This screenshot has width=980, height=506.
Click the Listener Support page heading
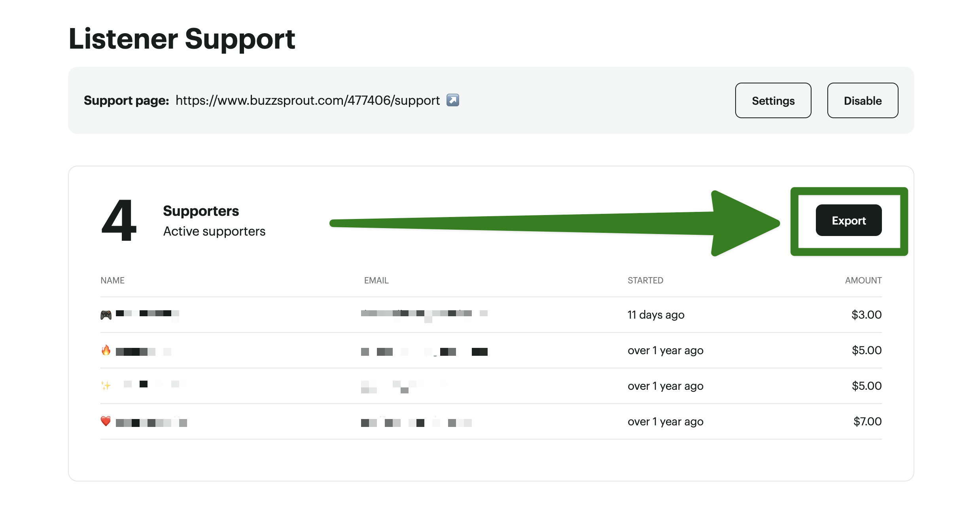click(x=182, y=39)
